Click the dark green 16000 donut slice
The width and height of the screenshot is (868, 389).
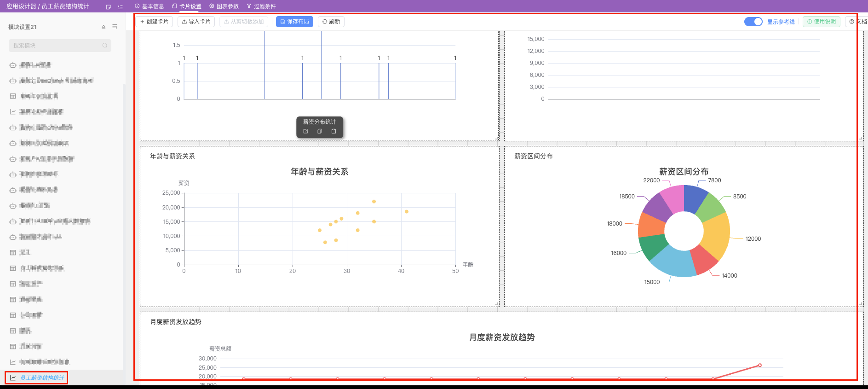click(x=653, y=246)
